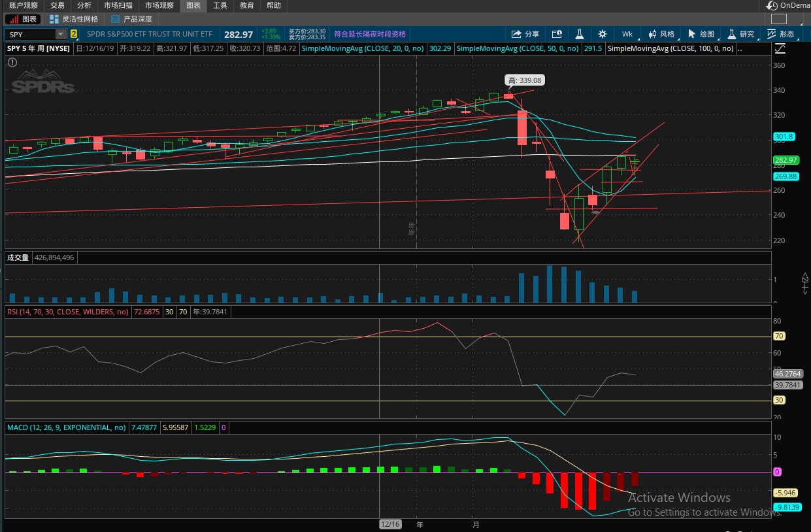Click the last price 282.97 in the header

(x=239, y=34)
